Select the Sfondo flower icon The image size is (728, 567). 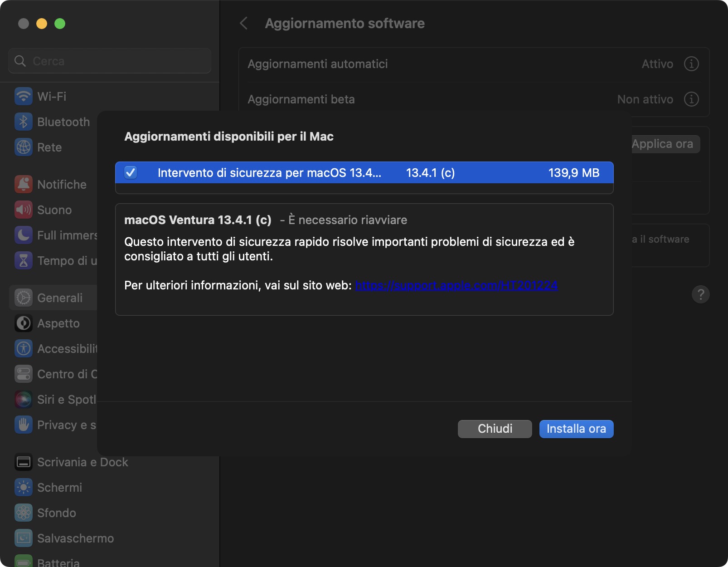pyautogui.click(x=24, y=513)
